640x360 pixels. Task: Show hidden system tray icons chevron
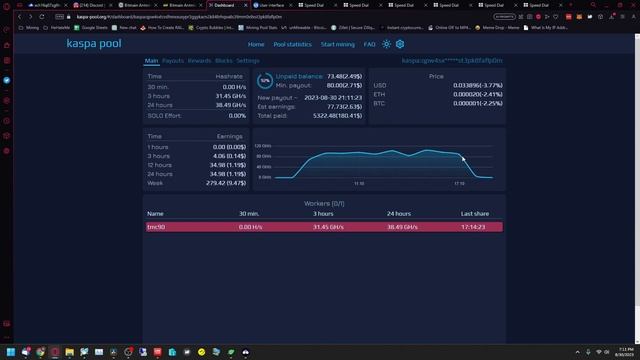click(x=577, y=352)
